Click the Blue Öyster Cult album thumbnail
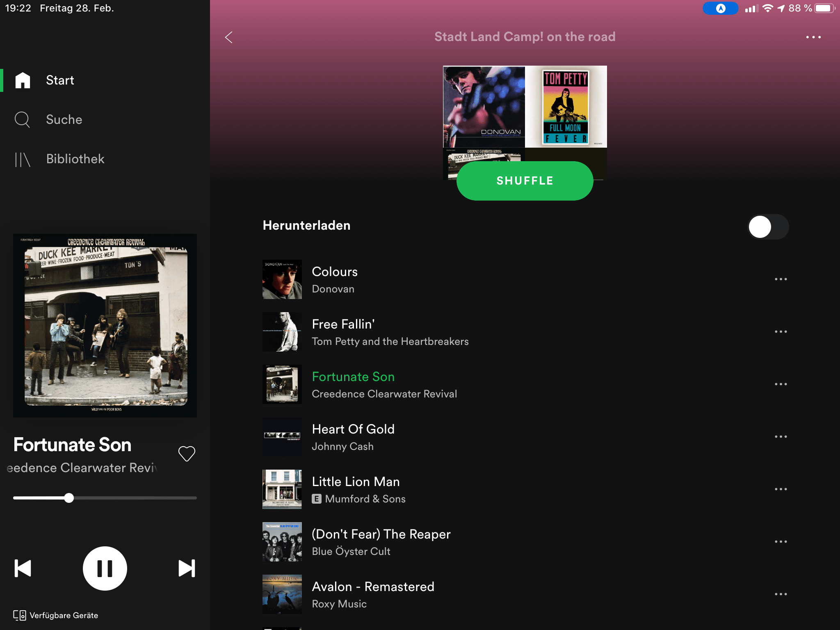840x630 pixels. pyautogui.click(x=282, y=542)
